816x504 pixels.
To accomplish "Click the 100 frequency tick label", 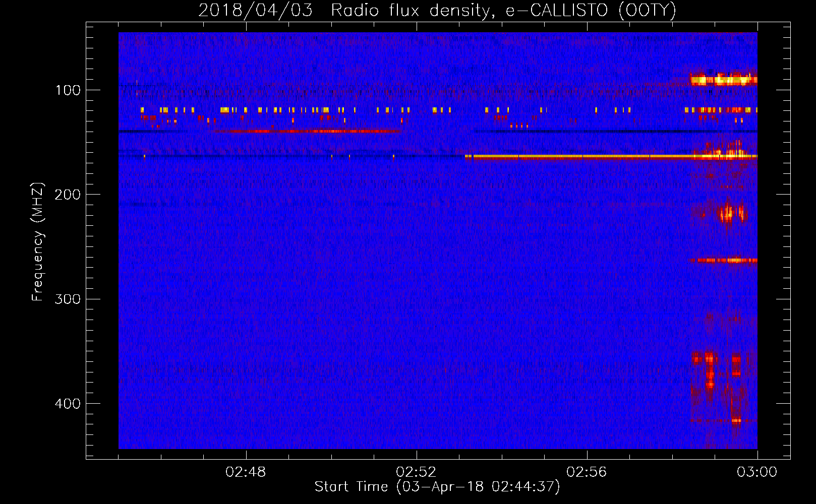I will coord(68,90).
